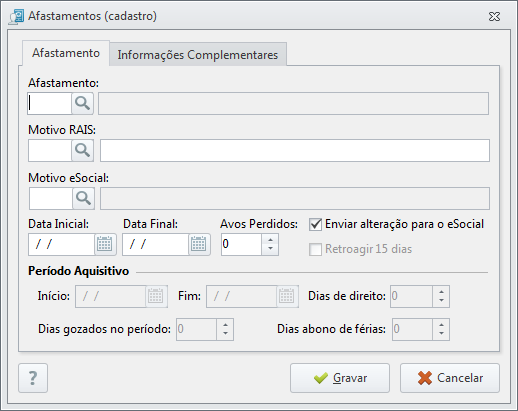Viewport: 518px width, 411px height.
Task: Save with the Gravar button
Action: click(340, 378)
